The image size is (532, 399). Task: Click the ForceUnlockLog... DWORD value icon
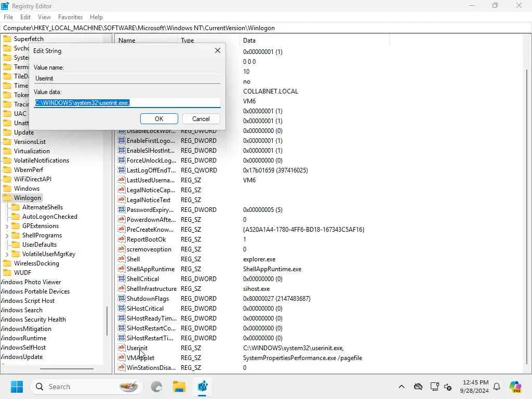tap(122, 160)
